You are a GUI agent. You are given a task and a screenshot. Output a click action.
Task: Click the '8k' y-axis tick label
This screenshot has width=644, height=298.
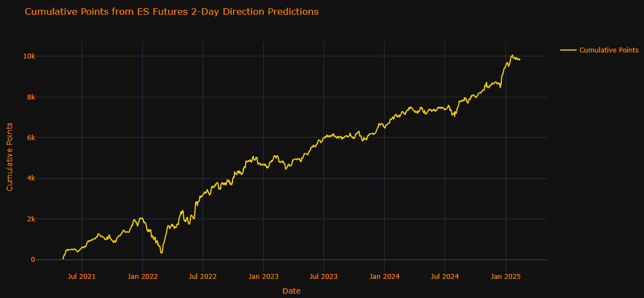(31, 97)
